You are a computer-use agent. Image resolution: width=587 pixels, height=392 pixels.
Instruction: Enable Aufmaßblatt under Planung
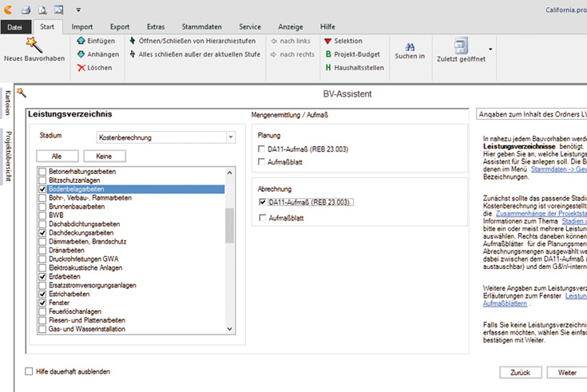(x=263, y=162)
